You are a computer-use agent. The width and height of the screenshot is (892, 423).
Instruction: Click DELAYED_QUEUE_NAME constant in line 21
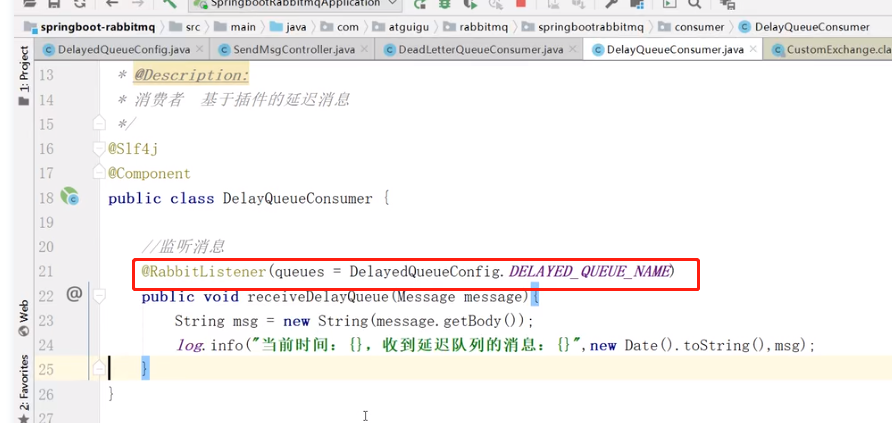point(589,272)
